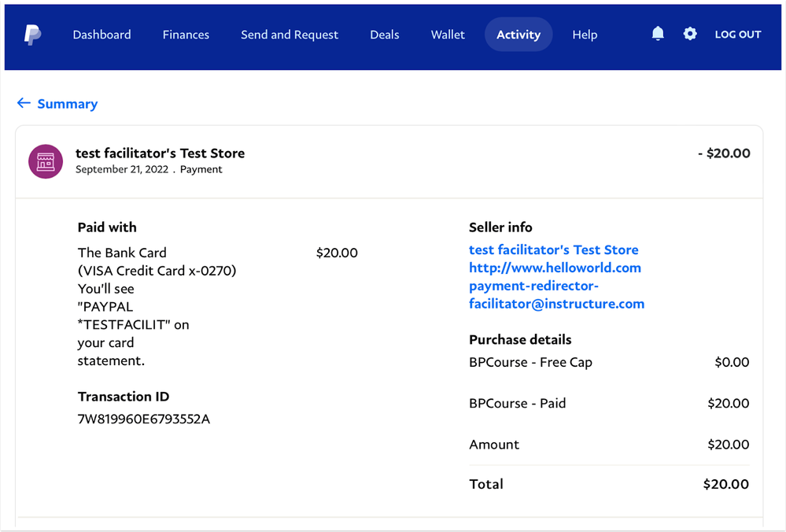786x532 pixels.
Task: Click the Amount row label
Action: tap(494, 445)
